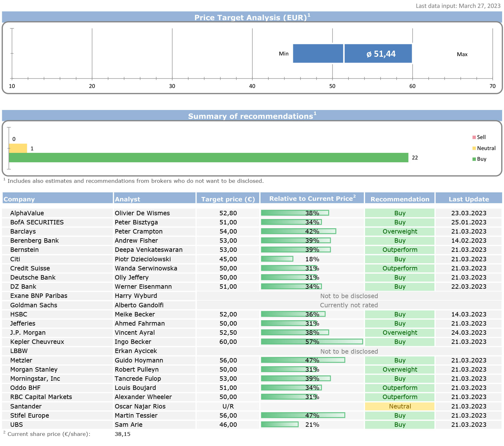Select the Oddo BHF company cell
The width and height of the screenshot is (504, 446).
[x=57, y=388]
